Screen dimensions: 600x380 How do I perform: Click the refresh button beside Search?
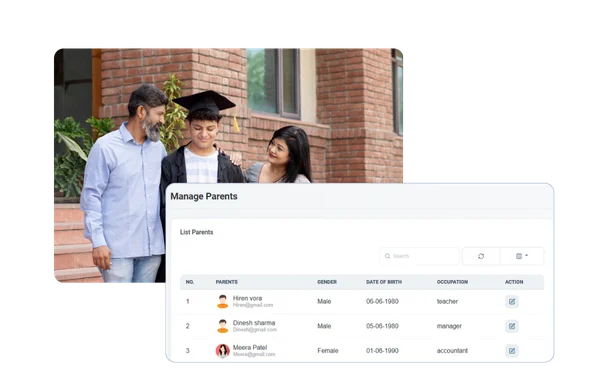pos(481,256)
